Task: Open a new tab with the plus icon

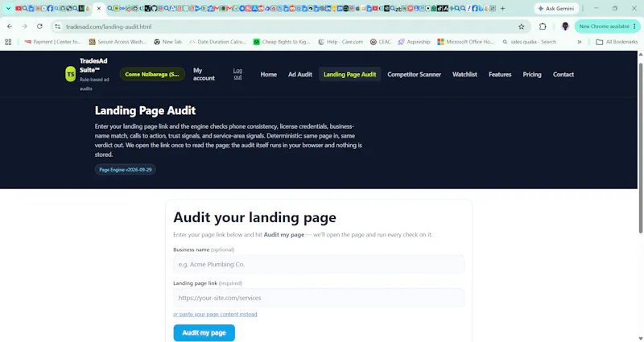Action: (502, 8)
